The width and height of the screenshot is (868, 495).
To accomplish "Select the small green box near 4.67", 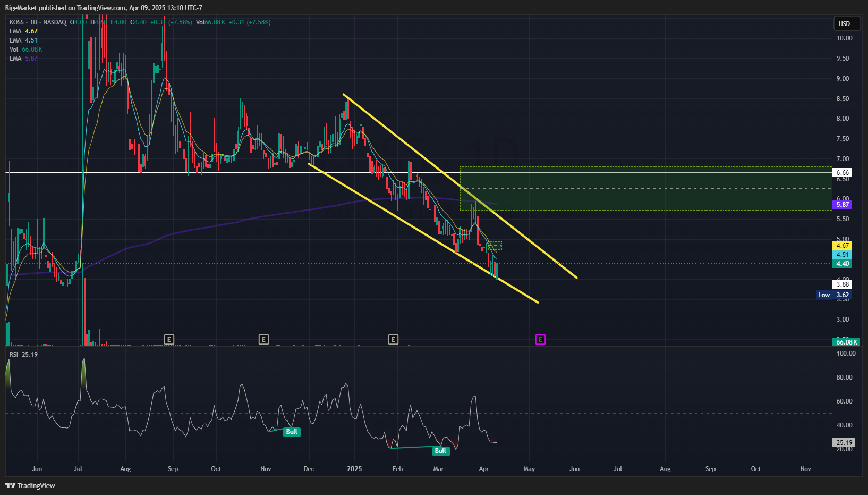I will (x=495, y=246).
